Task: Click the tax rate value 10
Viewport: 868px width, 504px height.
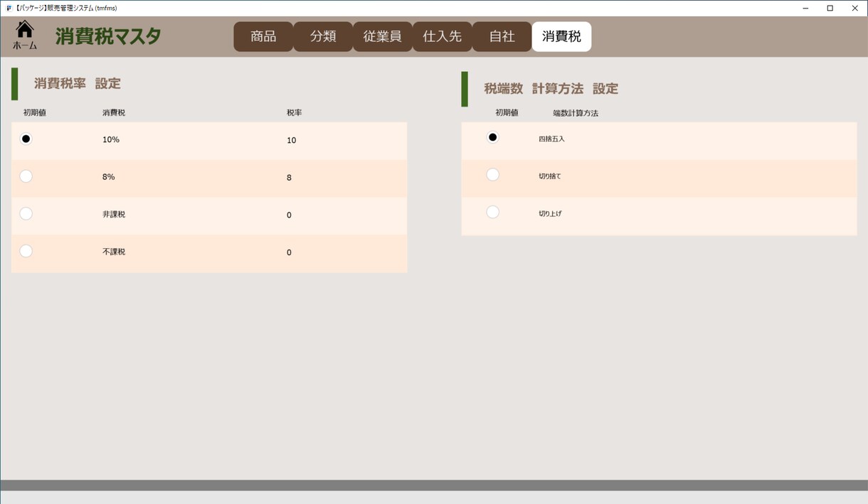Action: 292,141
